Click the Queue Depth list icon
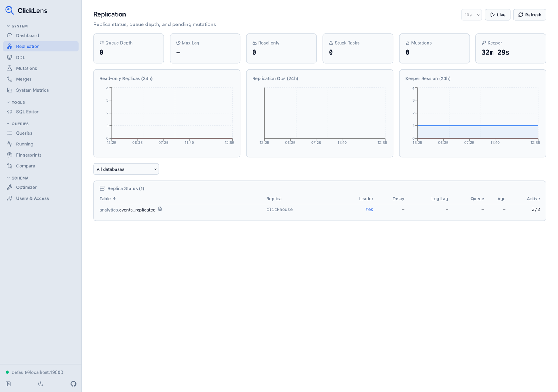The image size is (558, 392). click(102, 43)
